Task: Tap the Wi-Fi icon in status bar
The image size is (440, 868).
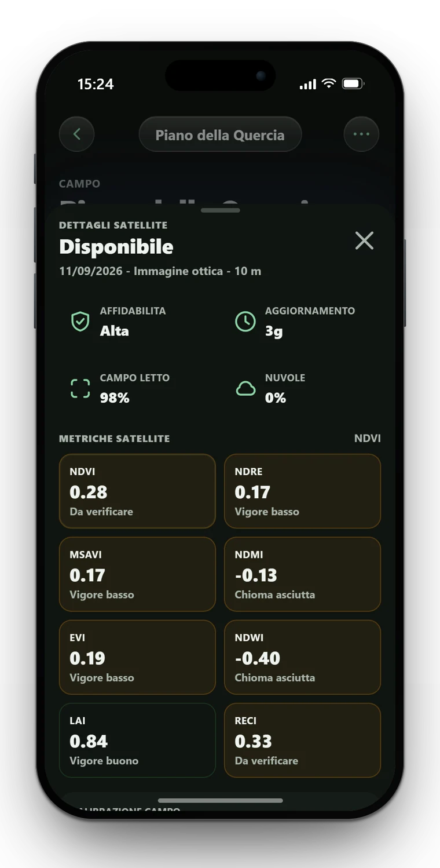Action: click(329, 83)
